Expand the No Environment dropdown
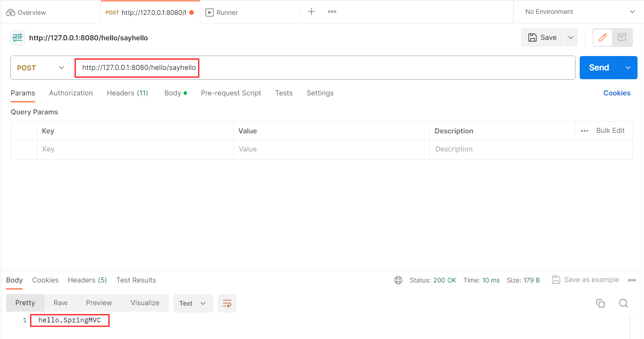Image resolution: width=644 pixels, height=339 pixels. tap(580, 12)
